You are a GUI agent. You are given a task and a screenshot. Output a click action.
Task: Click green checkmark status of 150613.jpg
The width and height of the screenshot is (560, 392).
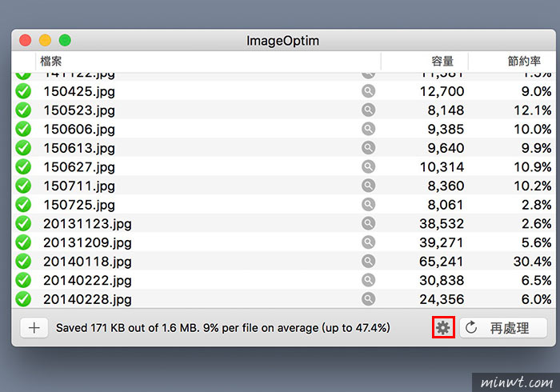(x=23, y=148)
